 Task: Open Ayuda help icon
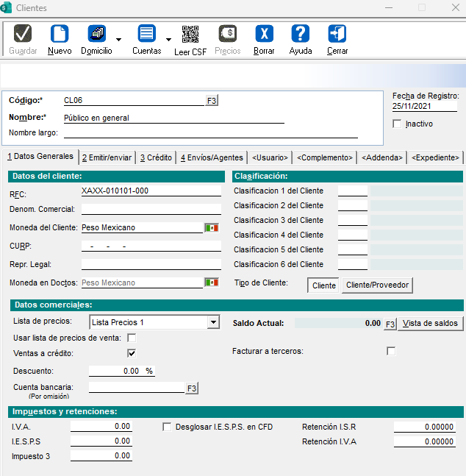point(301,33)
